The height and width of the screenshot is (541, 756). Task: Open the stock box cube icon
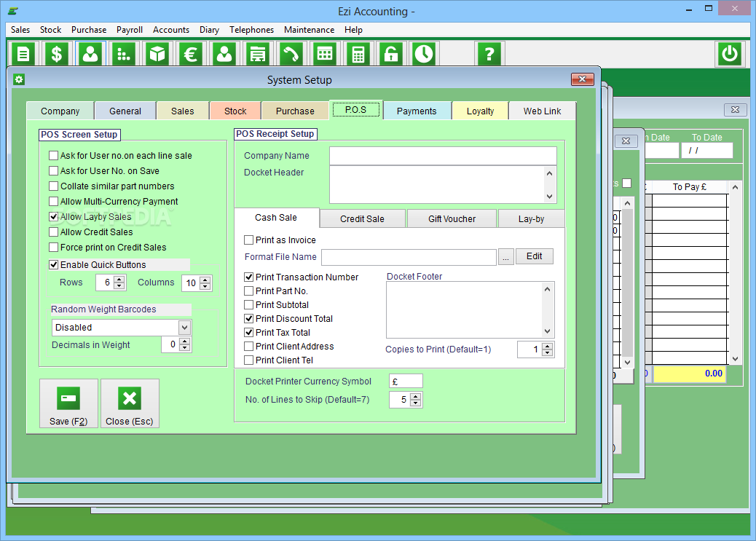pyautogui.click(x=157, y=54)
